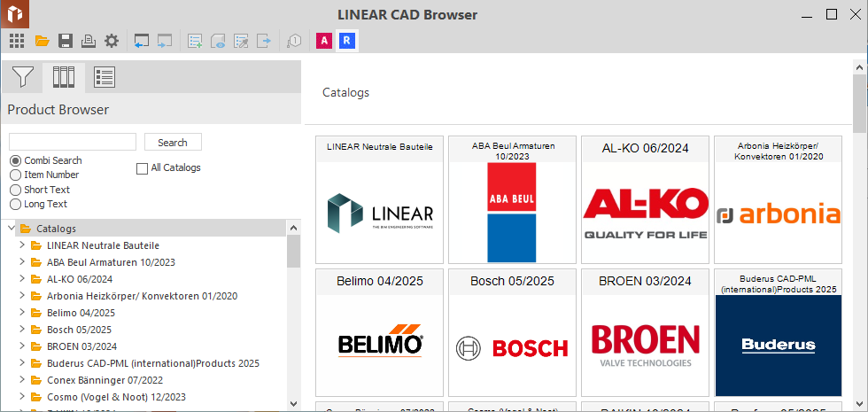
Task: Click the 3D preview eye icon
Action: coord(218,41)
